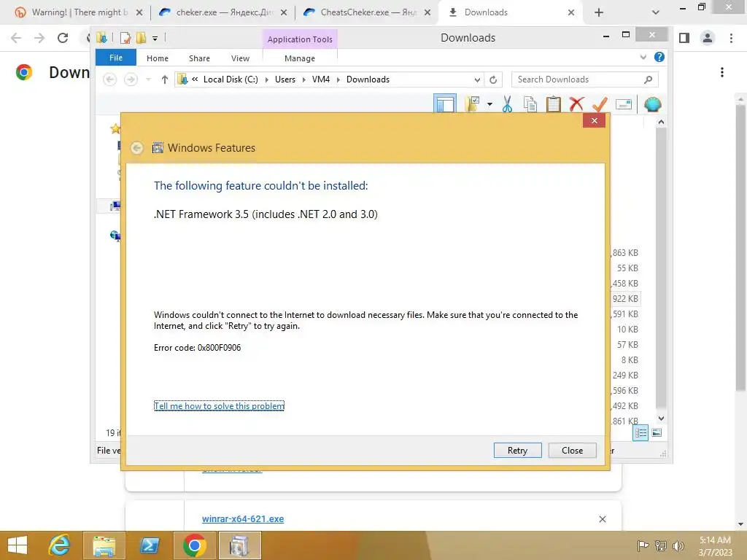Click the Email envelope icon in Explorer toolbar

pyautogui.click(x=623, y=104)
